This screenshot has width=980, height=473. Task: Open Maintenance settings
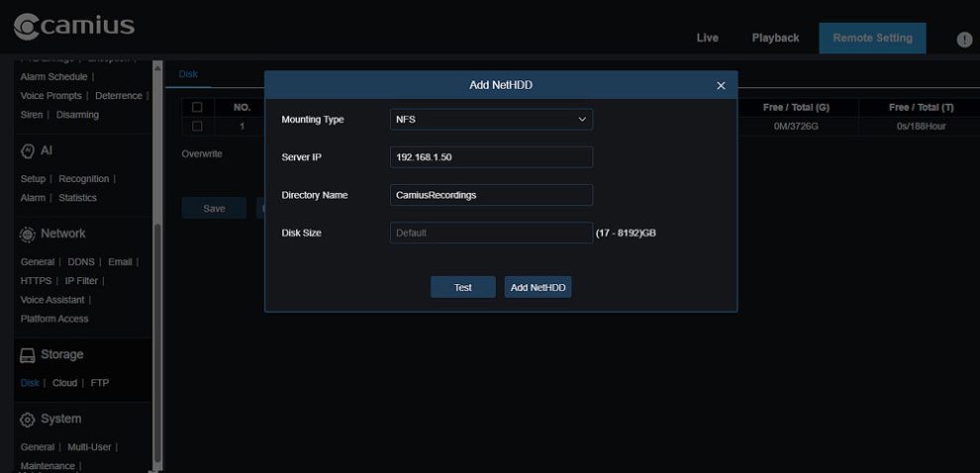click(47, 466)
